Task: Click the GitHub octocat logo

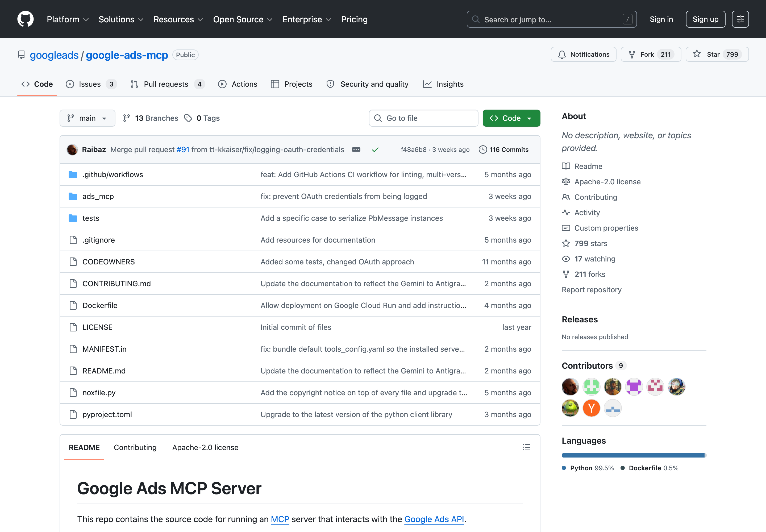Action: point(25,19)
